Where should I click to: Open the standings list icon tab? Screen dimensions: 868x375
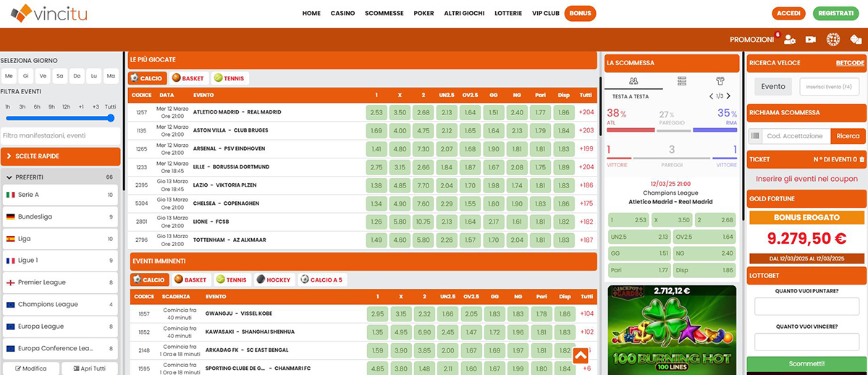pos(682,81)
